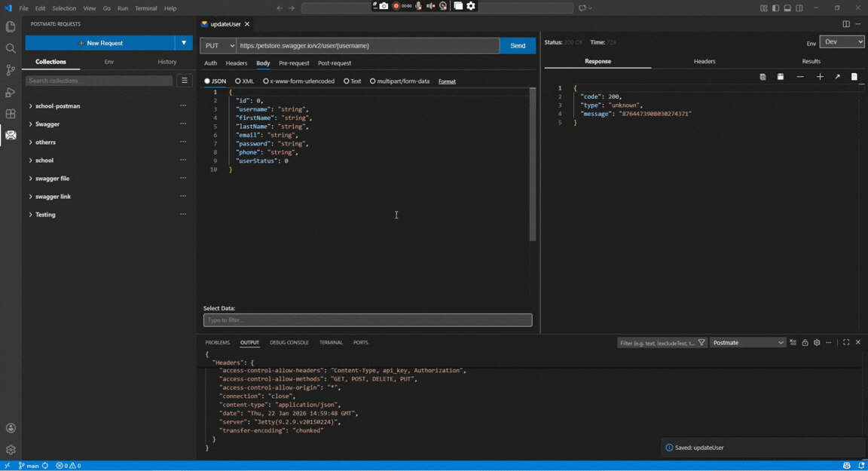Save the response with the disk icon
The height and width of the screenshot is (471, 868).
pyautogui.click(x=781, y=77)
